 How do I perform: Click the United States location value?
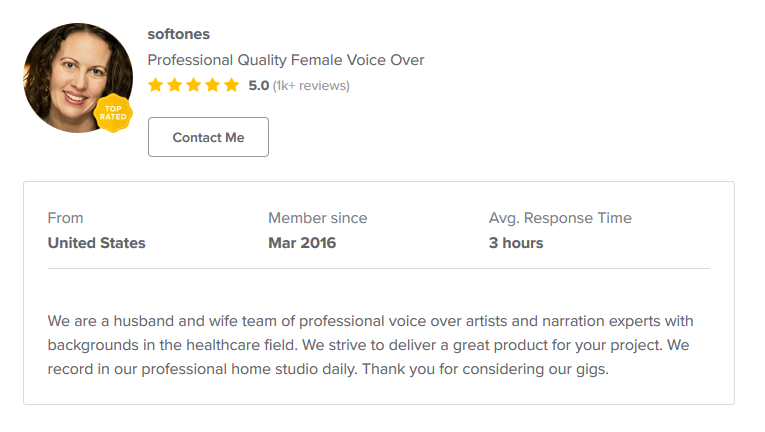click(97, 243)
